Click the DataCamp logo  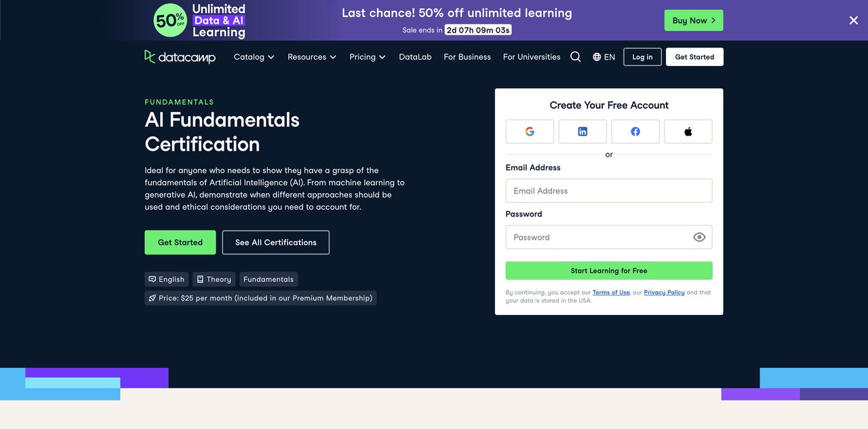[180, 57]
